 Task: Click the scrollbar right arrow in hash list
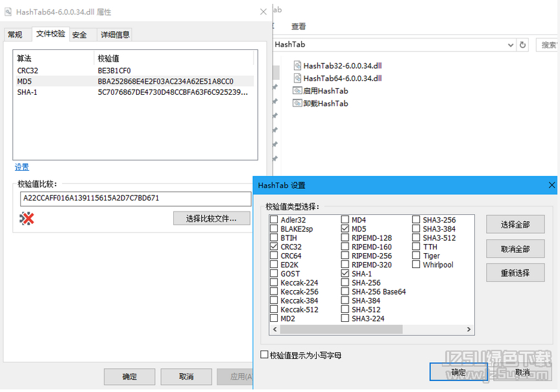469,329
